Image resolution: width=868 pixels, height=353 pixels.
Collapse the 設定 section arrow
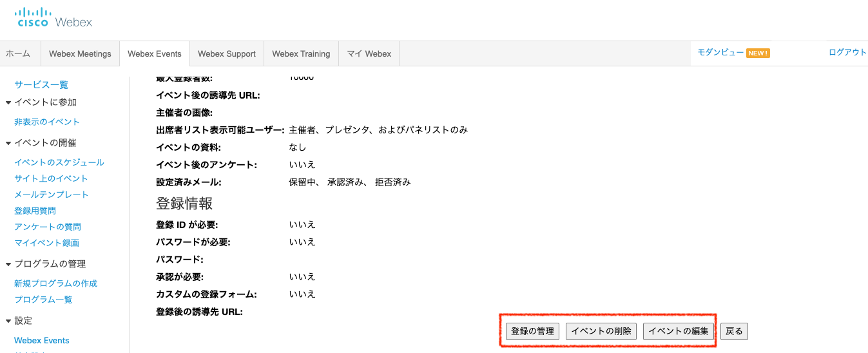pos(8,321)
